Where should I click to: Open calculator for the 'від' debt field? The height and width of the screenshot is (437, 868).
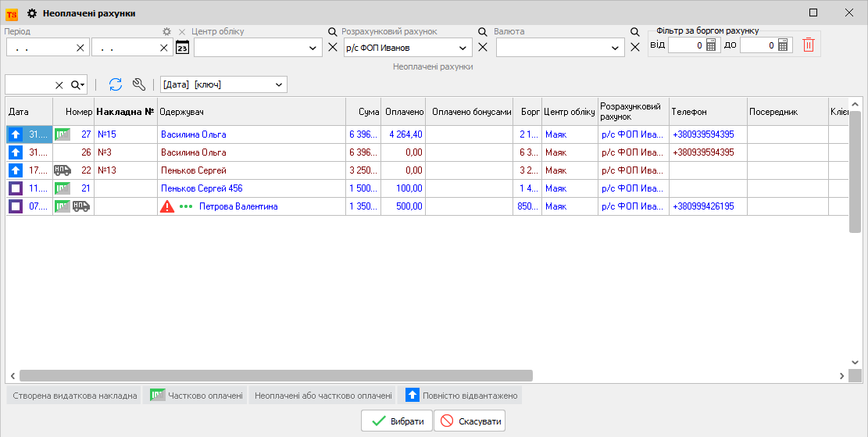(711, 45)
